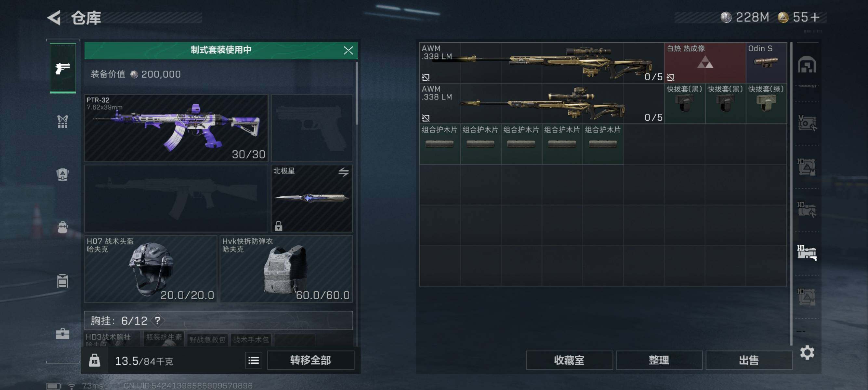The width and height of the screenshot is (868, 390).
Task: Show the 胸挂 question mark help tip
Action: [157, 320]
